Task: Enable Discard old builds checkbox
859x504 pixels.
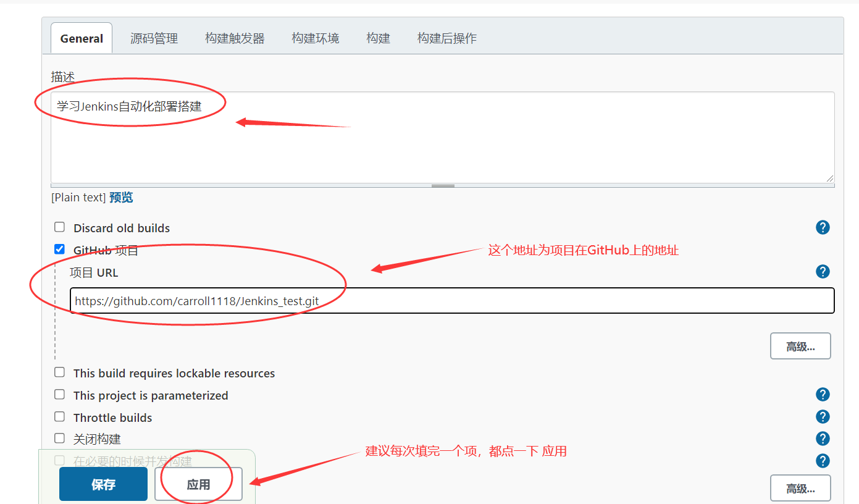Action: 59,227
